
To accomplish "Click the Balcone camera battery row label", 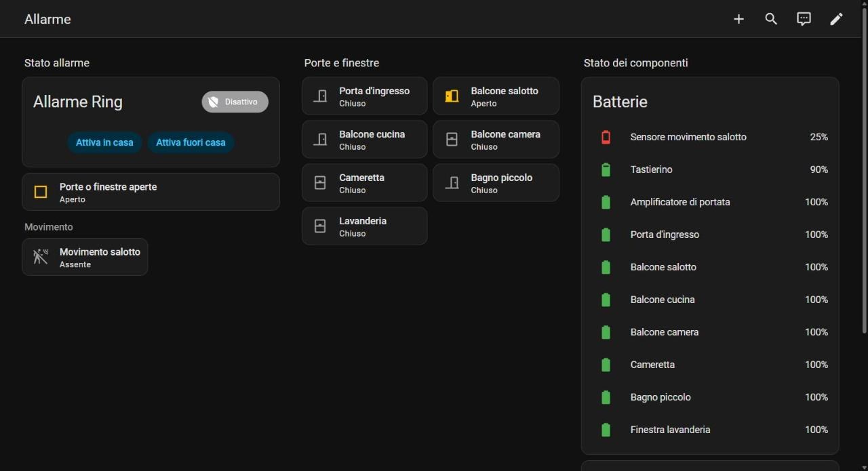I will click(665, 332).
